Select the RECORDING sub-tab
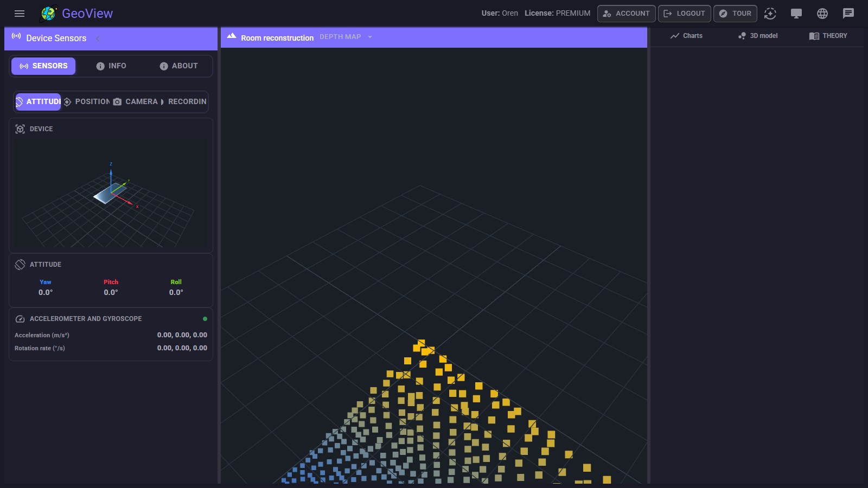Image resolution: width=868 pixels, height=488 pixels. coord(183,102)
